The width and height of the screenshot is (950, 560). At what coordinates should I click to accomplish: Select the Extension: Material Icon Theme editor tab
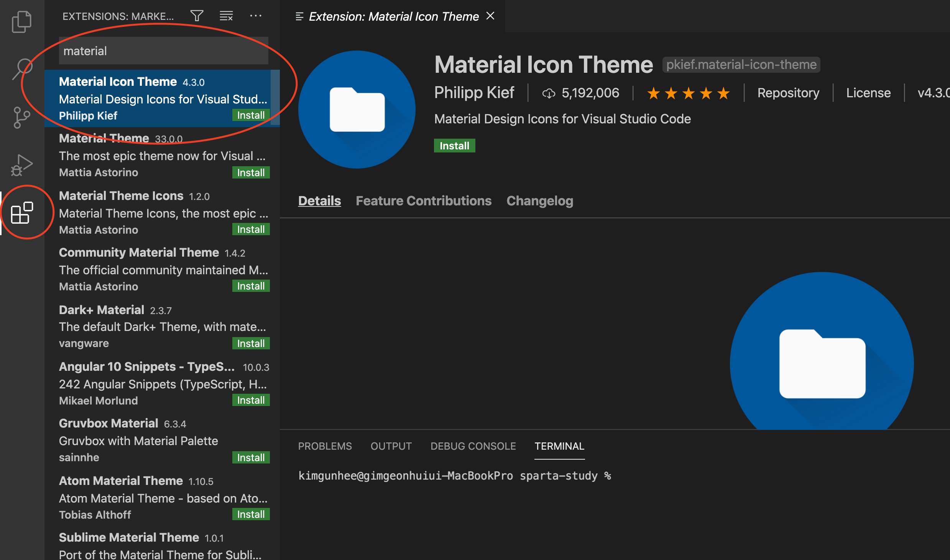click(393, 16)
